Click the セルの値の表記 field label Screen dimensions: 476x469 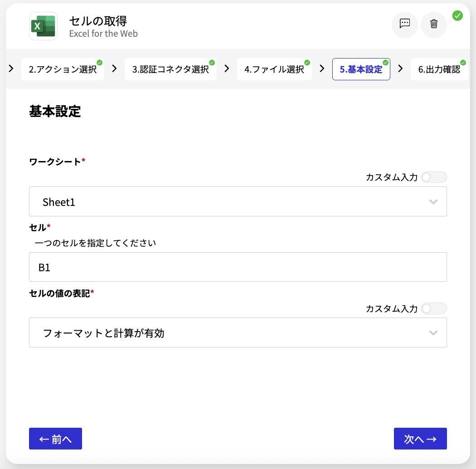pos(62,293)
